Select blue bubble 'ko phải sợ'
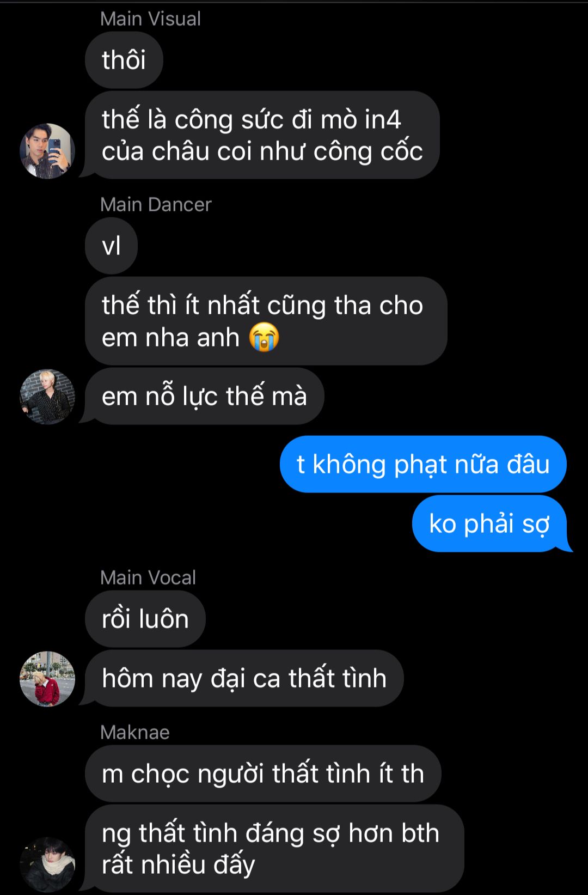This screenshot has width=588, height=895. pyautogui.click(x=489, y=523)
